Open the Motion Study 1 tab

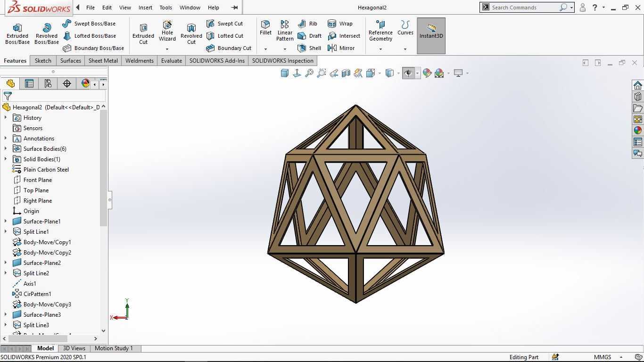coord(114,348)
